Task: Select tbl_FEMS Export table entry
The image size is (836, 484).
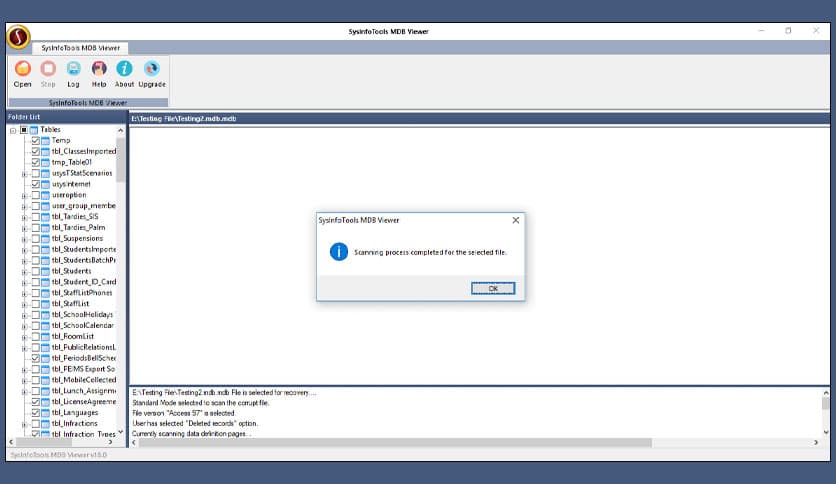Action: pyautogui.click(x=83, y=369)
